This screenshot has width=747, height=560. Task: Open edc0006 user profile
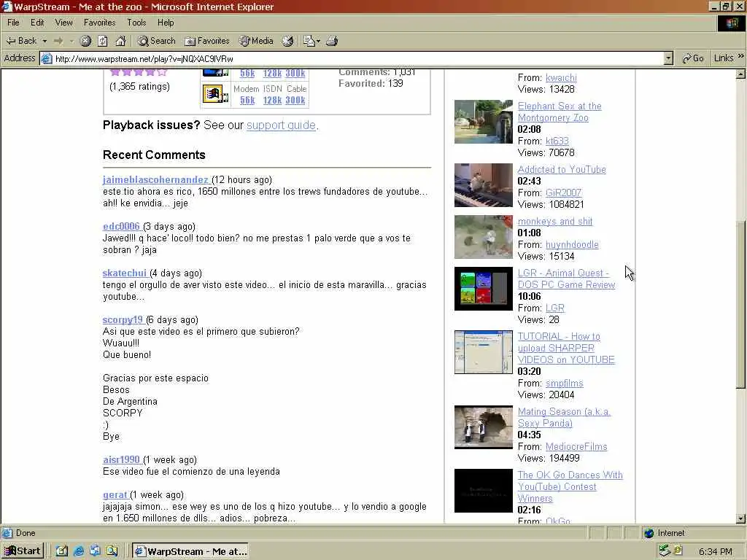point(122,226)
